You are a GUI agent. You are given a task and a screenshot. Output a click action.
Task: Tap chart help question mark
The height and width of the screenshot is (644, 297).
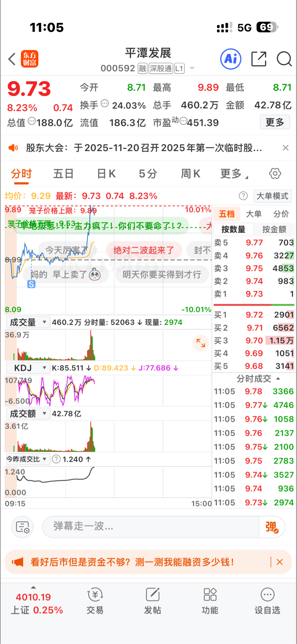coord(243,196)
